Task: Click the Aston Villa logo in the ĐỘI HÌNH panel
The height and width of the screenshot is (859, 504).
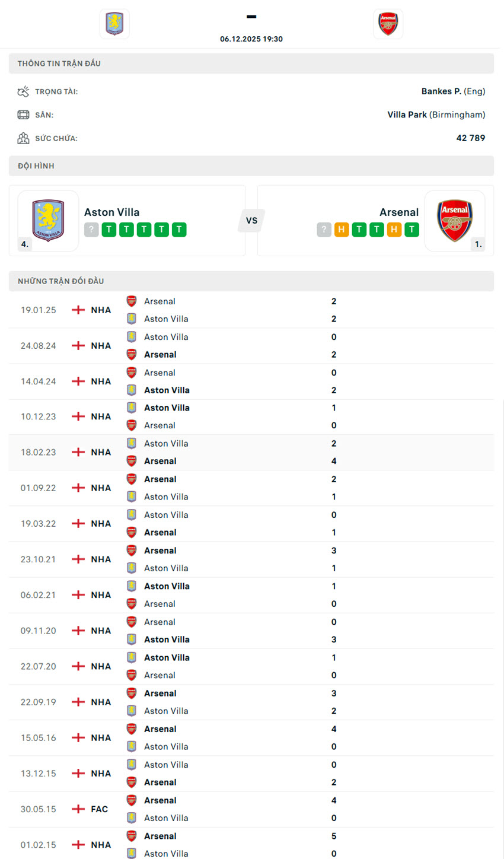Action: click(47, 219)
